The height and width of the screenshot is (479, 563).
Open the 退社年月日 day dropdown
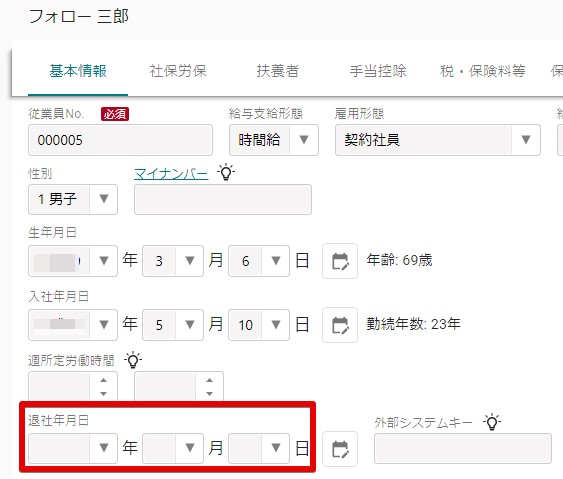pyautogui.click(x=259, y=448)
